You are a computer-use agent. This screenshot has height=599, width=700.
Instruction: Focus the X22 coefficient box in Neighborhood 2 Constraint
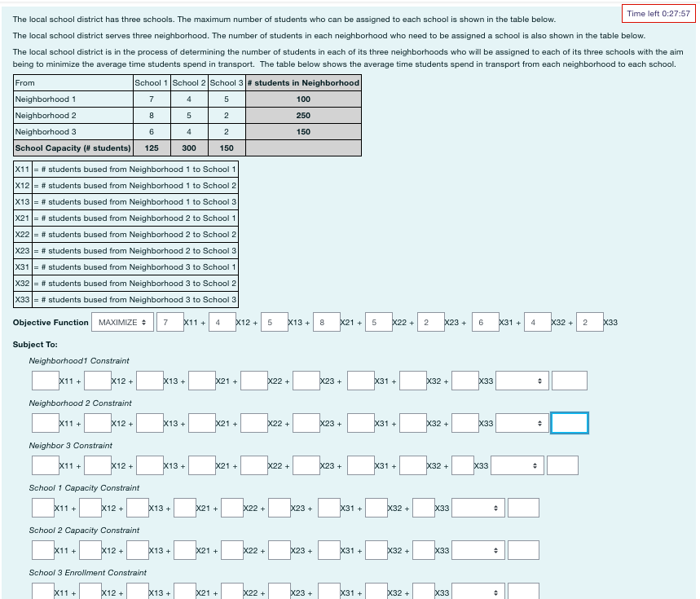[254, 423]
